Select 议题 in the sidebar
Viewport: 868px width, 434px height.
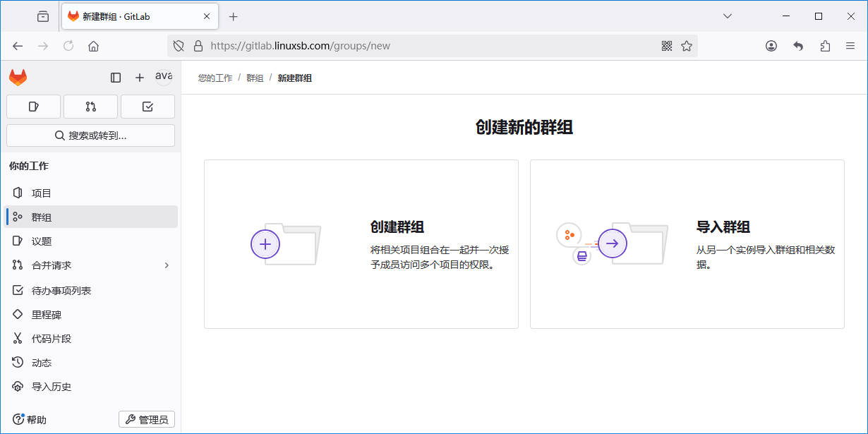[42, 241]
